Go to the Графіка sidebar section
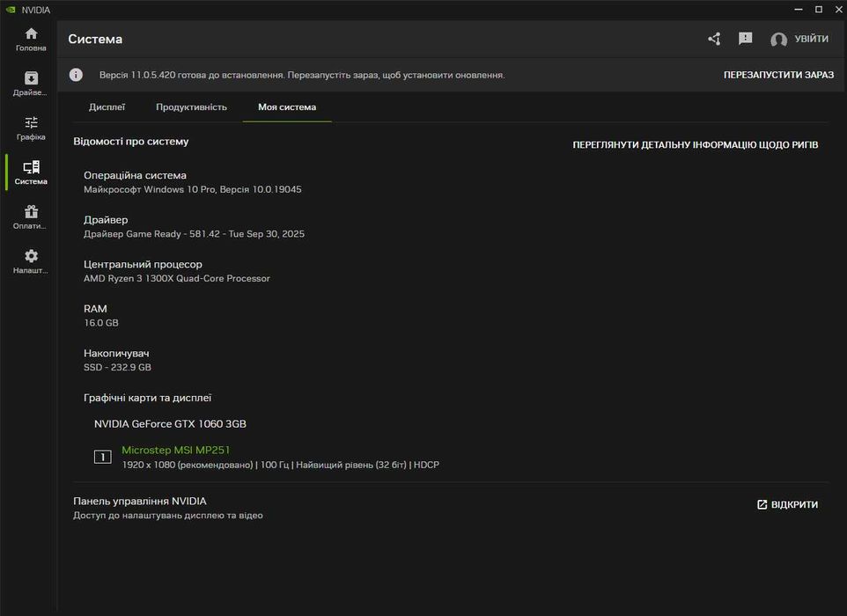847x616 pixels. click(31, 128)
